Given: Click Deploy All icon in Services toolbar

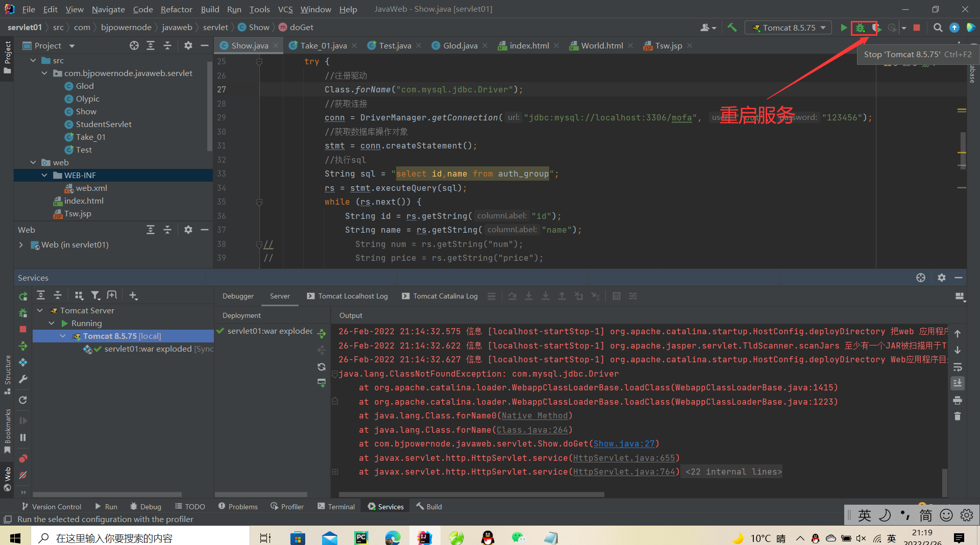Looking at the screenshot, I should coord(23,346).
